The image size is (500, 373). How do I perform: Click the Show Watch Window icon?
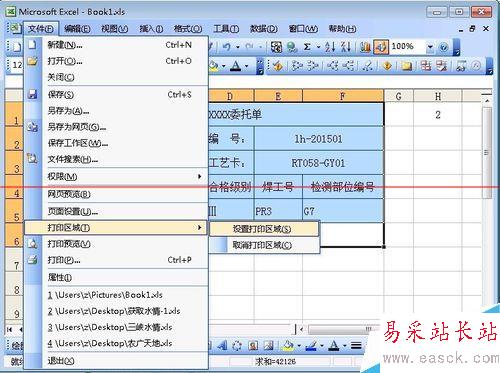click(x=461, y=66)
